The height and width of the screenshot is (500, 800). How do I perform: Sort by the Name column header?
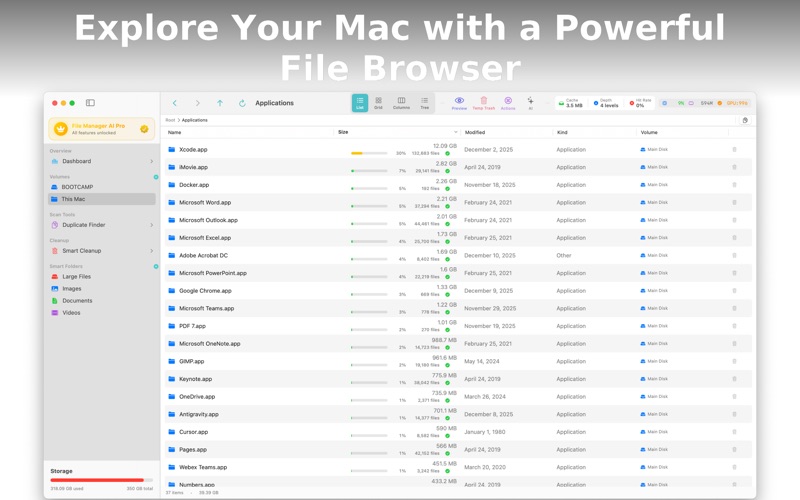point(174,132)
